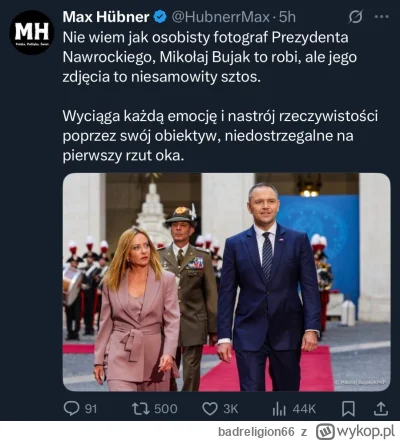Click the badreligion66 username
This screenshot has height=441, width=400.
pos(256,432)
